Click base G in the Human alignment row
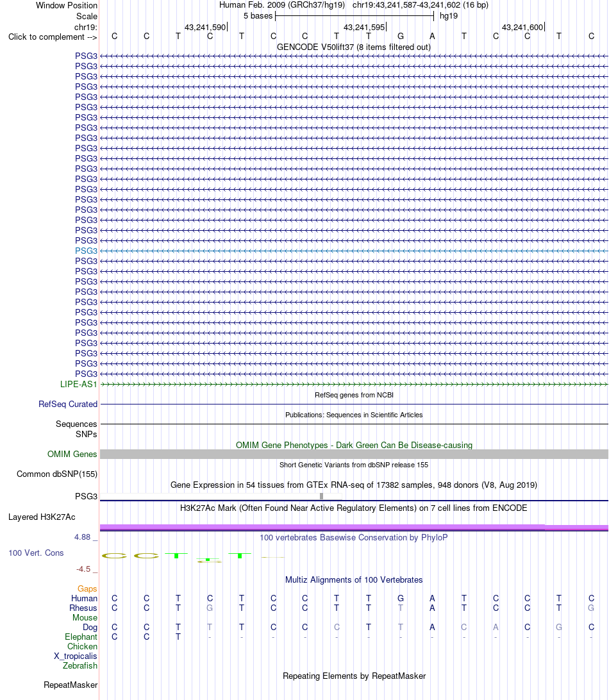 point(401,598)
